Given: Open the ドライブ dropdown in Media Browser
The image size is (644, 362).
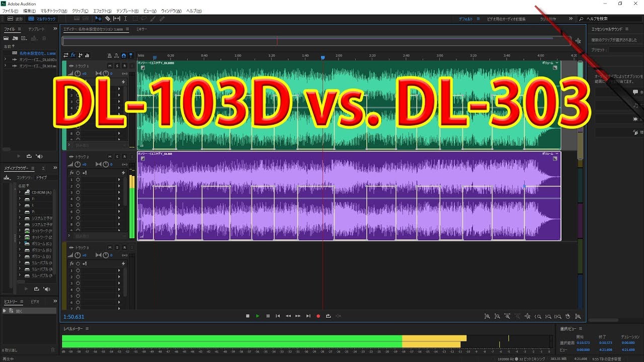Looking at the screenshot, I should point(46,177).
